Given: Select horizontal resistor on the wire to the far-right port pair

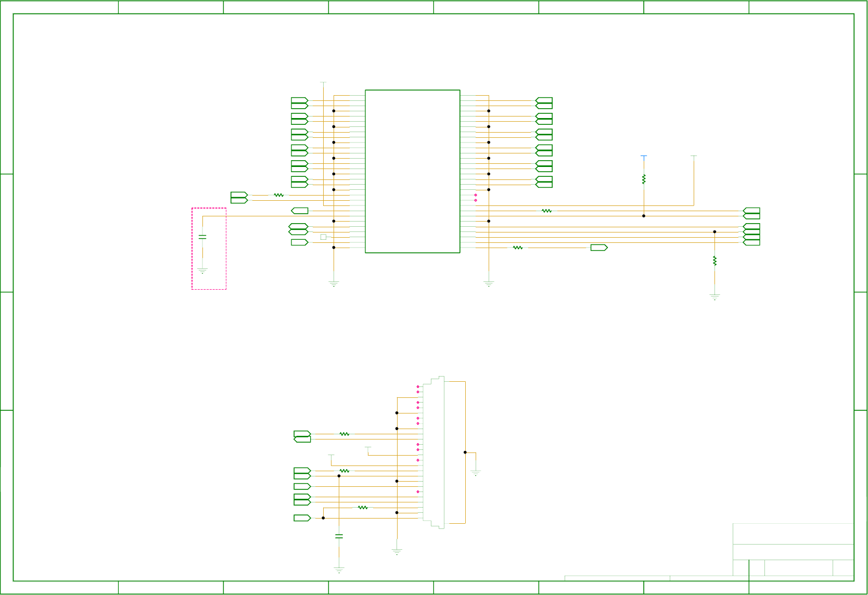Looking at the screenshot, I should 546,211.
